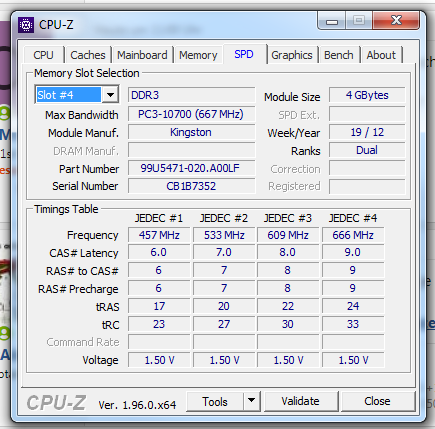435x429 pixels.
Task: Click the JEDEC #1 voltage 1.50 V
Action: point(159,360)
